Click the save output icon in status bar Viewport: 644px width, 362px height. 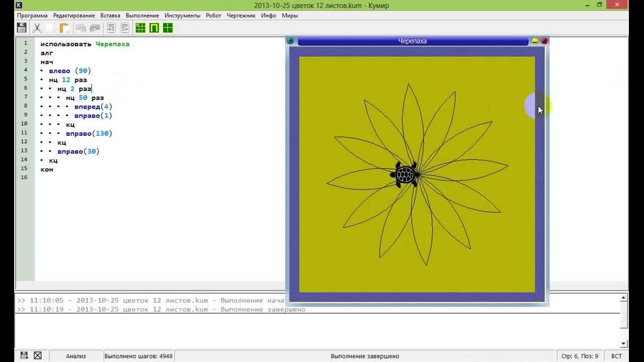click(24, 355)
